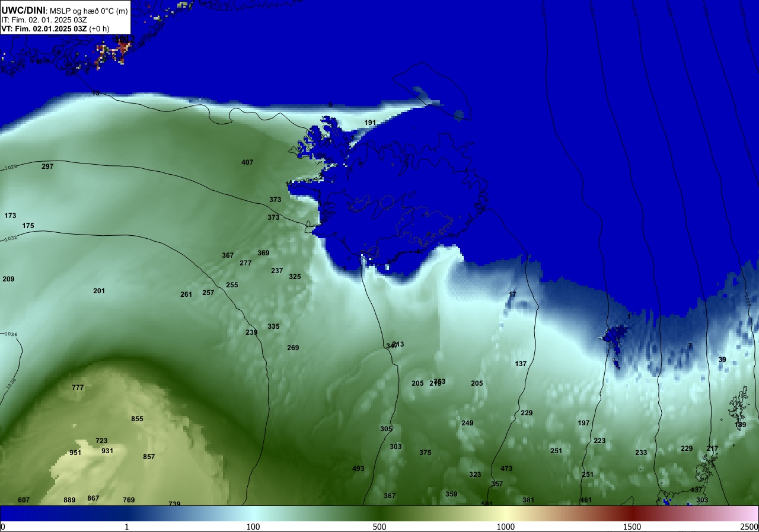759x532 pixels.
Task: Click the value 723 on the map
Action: pyautogui.click(x=101, y=441)
